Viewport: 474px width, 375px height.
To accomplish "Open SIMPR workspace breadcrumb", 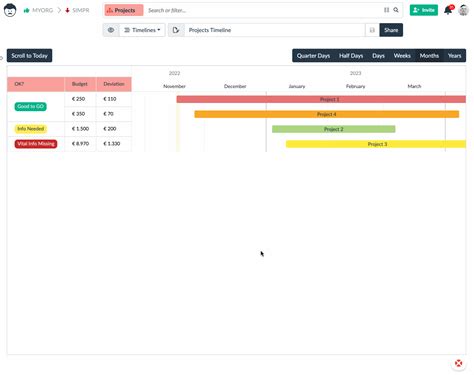I will 77,10.
